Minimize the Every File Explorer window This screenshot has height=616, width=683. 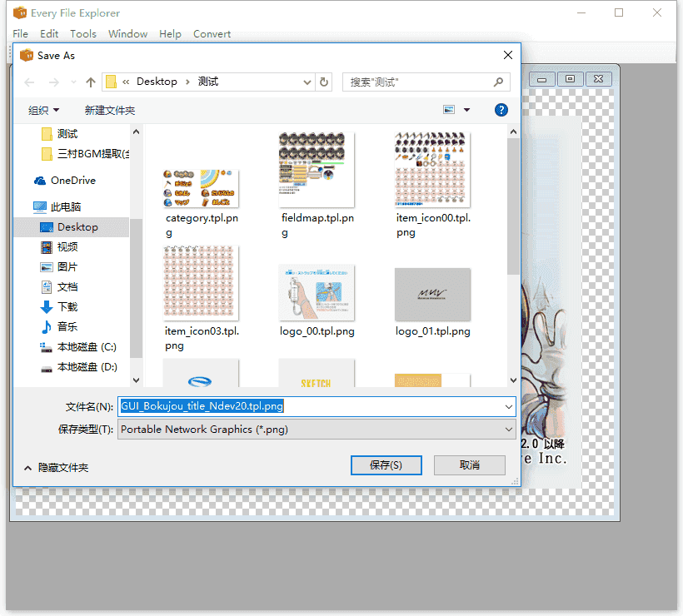581,12
